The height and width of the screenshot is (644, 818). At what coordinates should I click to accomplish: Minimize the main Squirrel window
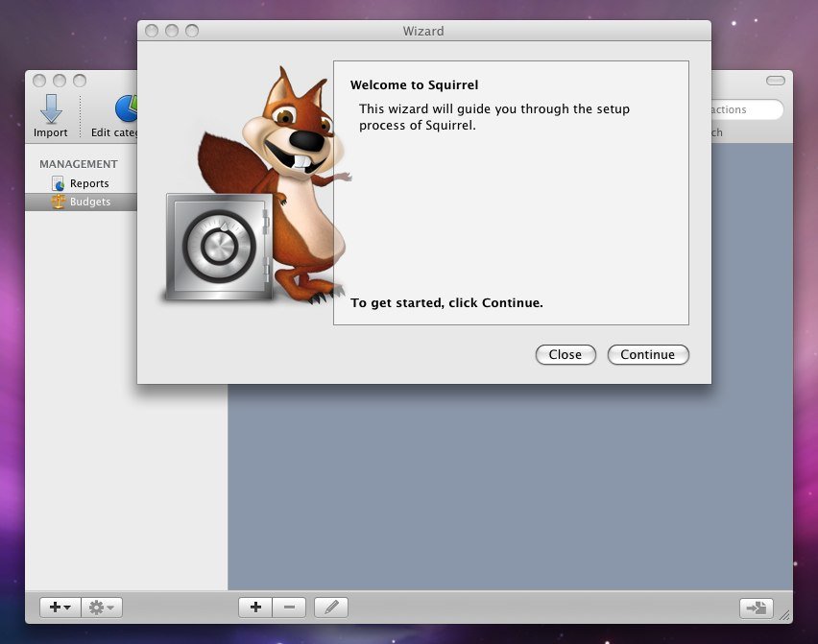click(60, 81)
